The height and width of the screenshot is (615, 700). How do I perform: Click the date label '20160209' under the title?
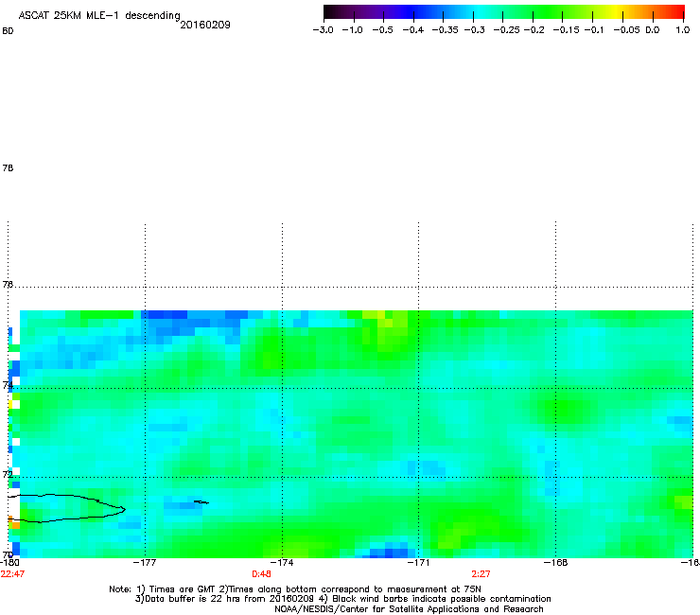[205, 25]
